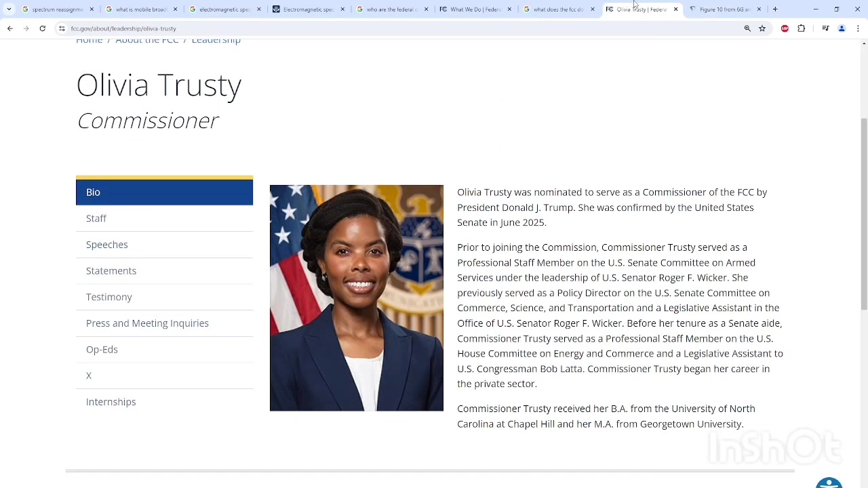
Task: Click the zoom magnifier icon in address bar
Action: (747, 28)
